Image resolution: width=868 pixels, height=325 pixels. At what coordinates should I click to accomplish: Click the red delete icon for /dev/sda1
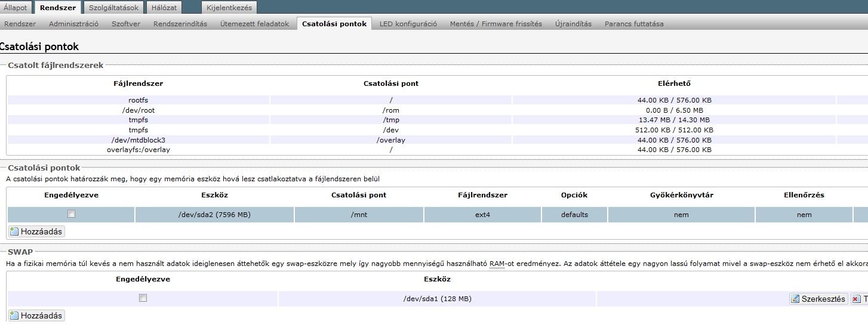[x=856, y=299]
